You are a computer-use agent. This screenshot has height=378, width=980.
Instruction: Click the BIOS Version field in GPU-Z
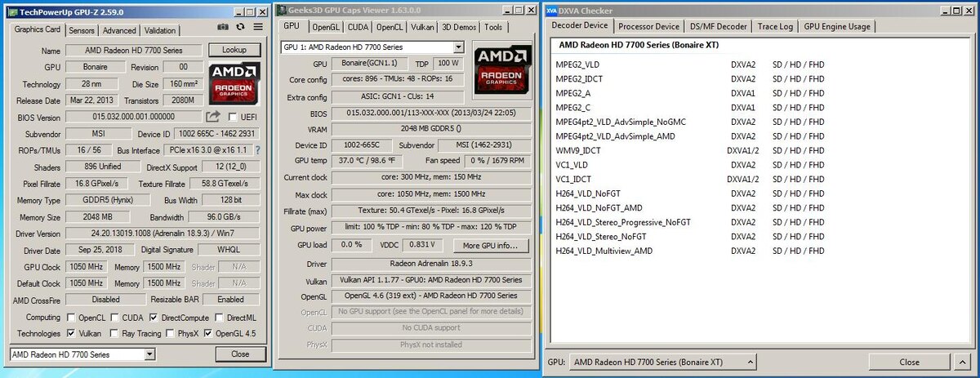tap(134, 117)
